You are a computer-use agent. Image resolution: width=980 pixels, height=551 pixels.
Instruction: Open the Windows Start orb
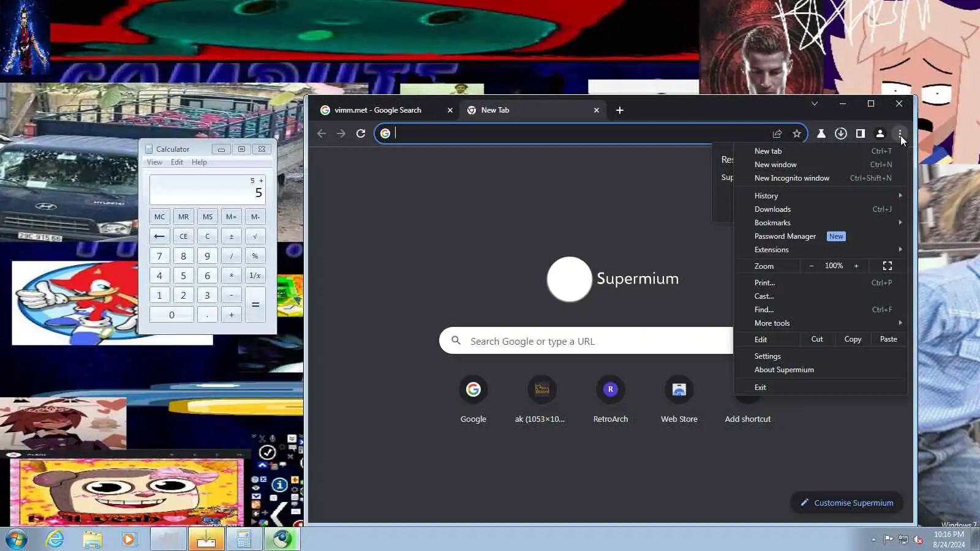point(17,539)
